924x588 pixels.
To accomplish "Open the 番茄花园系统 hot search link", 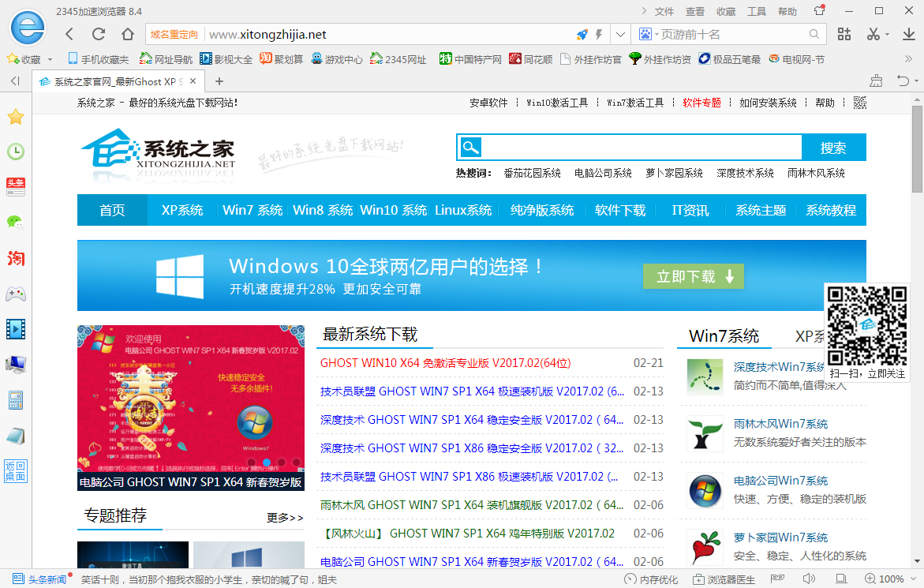I will click(532, 173).
